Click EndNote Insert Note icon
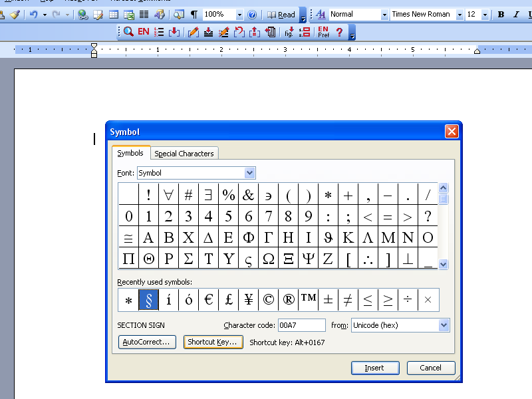 point(208,32)
